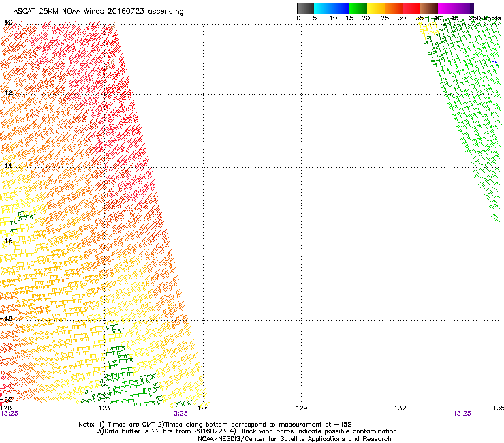Screen dimensions: 504x443
Task: Click the note line about GMT times
Action: 215,425
